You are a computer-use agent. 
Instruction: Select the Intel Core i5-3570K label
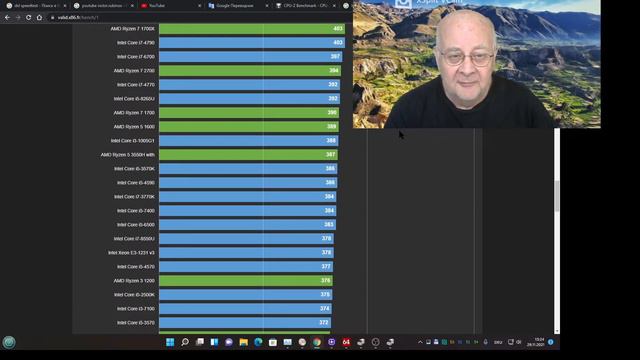pyautogui.click(x=134, y=169)
